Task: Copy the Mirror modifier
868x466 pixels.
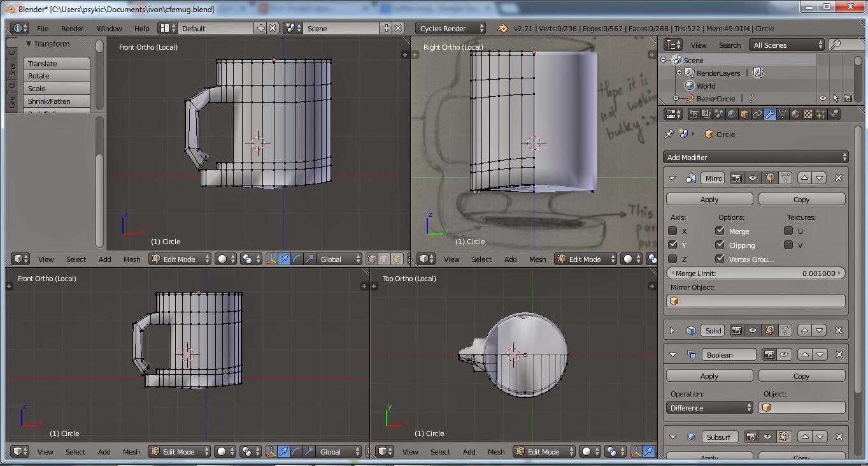Action: 802,199
